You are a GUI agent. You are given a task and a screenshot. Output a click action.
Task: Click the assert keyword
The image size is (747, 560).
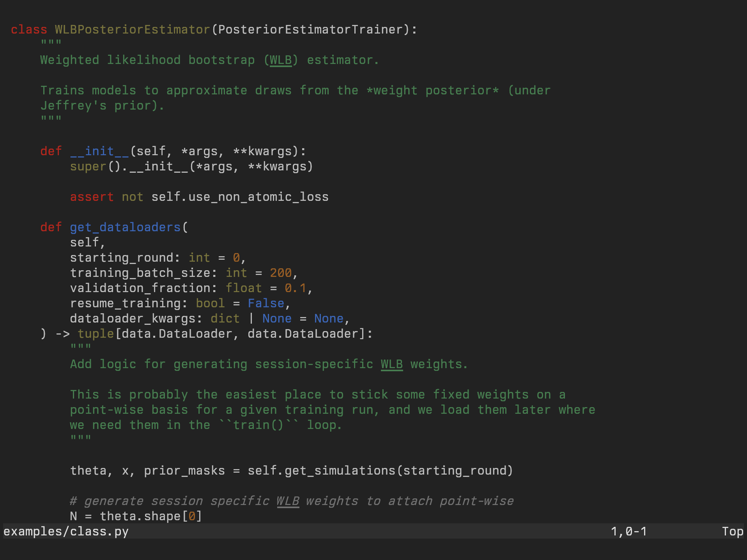92,197
